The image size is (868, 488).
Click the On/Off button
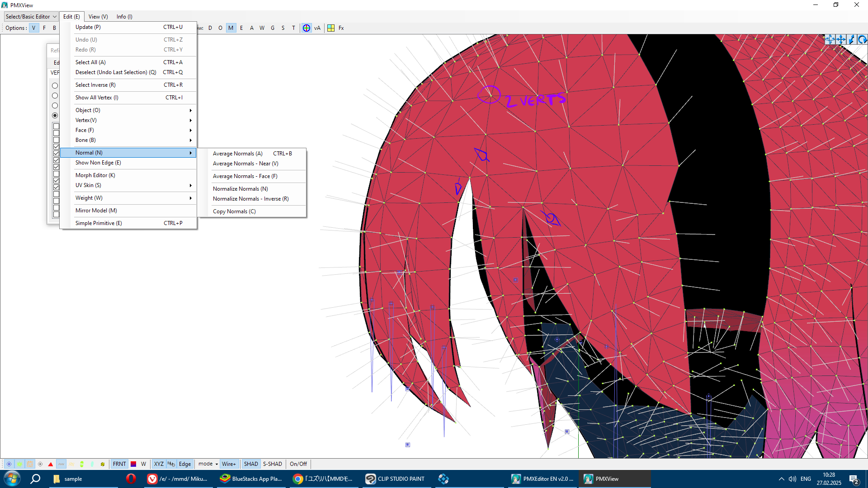click(298, 464)
